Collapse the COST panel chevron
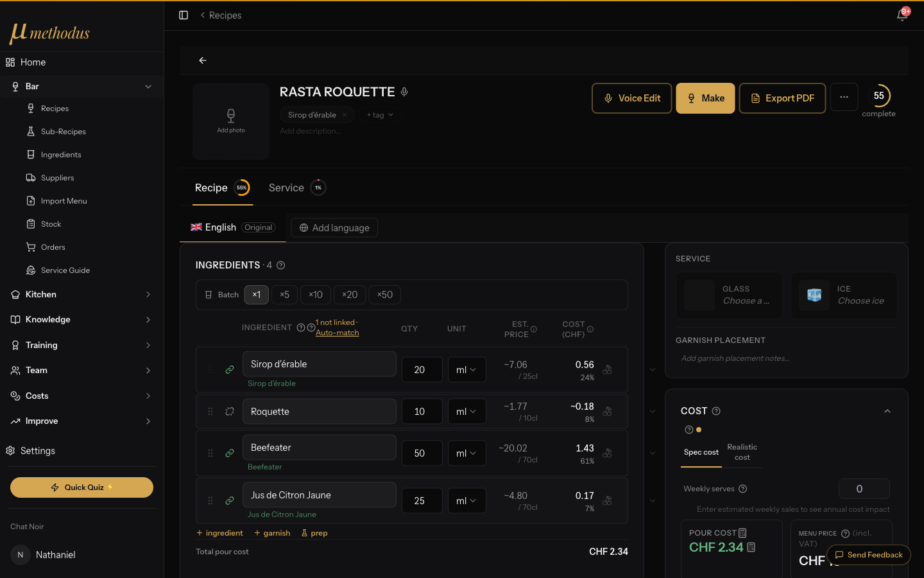The width and height of the screenshot is (924, 578). pyautogui.click(x=887, y=411)
